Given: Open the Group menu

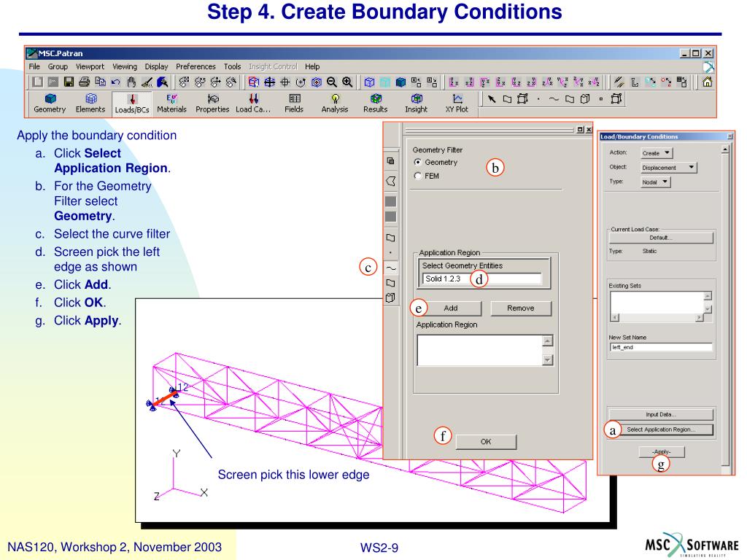Looking at the screenshot, I should [58, 66].
